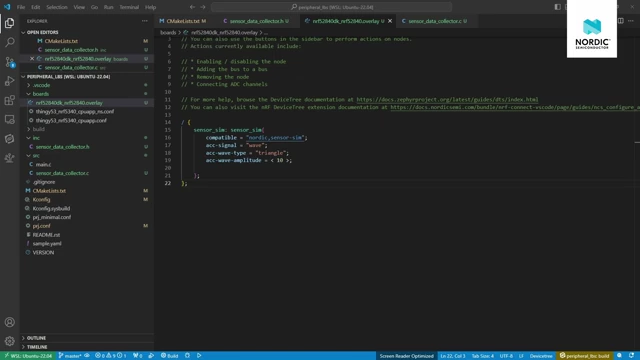
Task: Open the Explorer view in activity bar
Action: pos(9,23)
